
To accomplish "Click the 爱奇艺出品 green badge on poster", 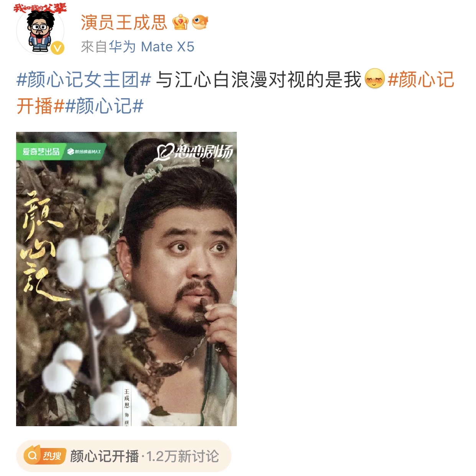I will (x=41, y=152).
